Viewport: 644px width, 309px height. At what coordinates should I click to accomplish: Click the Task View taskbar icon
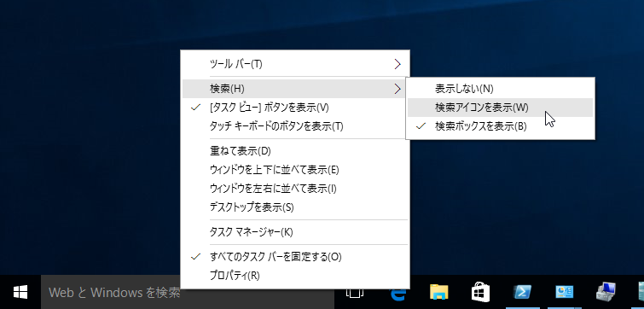coord(355,294)
